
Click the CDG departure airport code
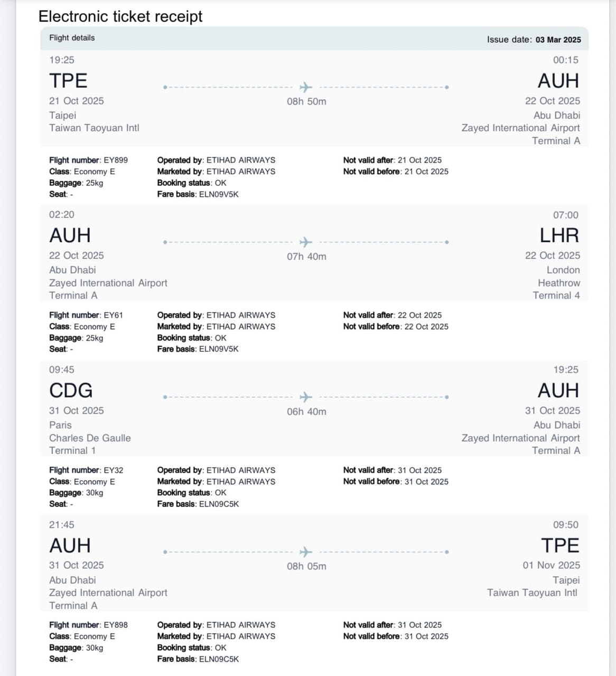click(71, 390)
